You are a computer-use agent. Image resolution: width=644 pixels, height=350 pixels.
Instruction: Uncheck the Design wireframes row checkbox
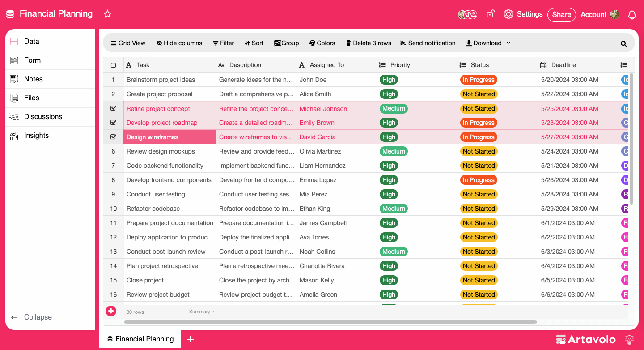point(113,137)
